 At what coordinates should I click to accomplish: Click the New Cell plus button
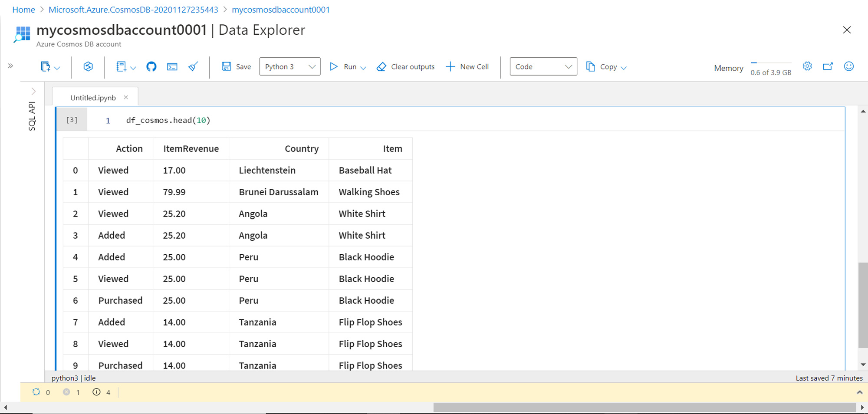467,67
